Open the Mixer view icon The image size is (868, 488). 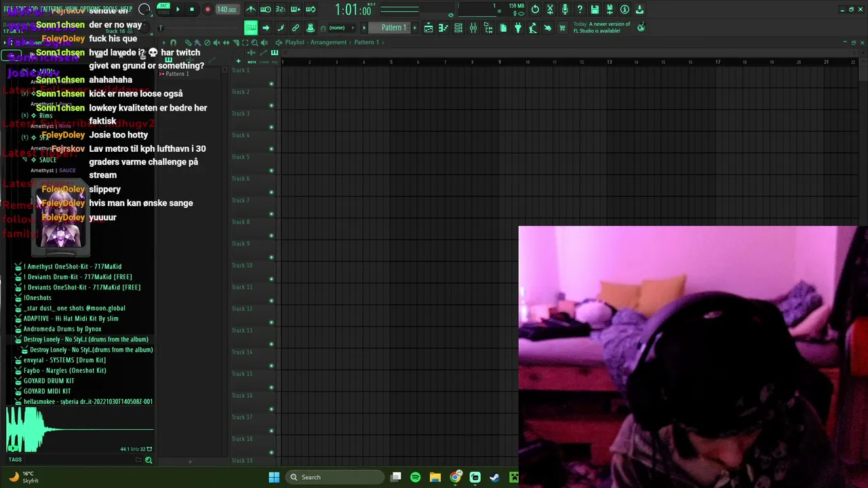click(473, 28)
